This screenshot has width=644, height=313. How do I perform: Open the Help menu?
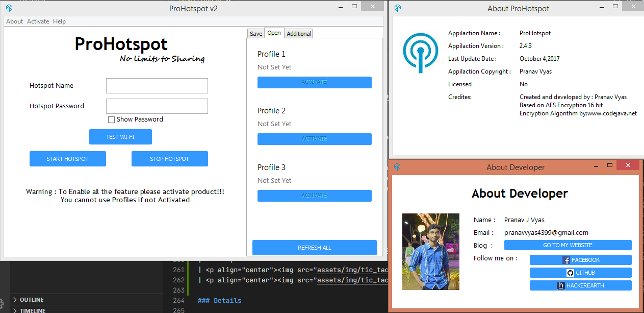tap(59, 21)
